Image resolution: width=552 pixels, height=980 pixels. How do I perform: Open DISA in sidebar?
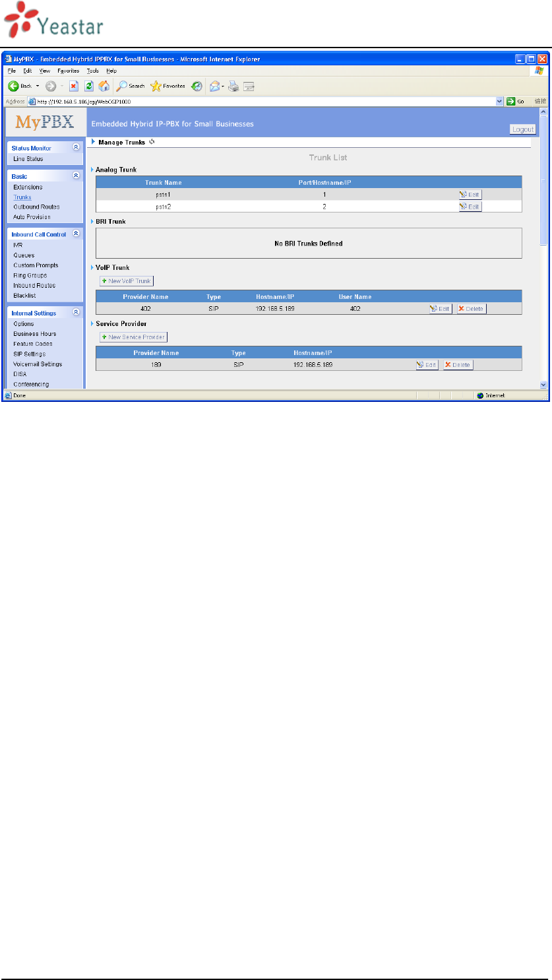coord(20,374)
